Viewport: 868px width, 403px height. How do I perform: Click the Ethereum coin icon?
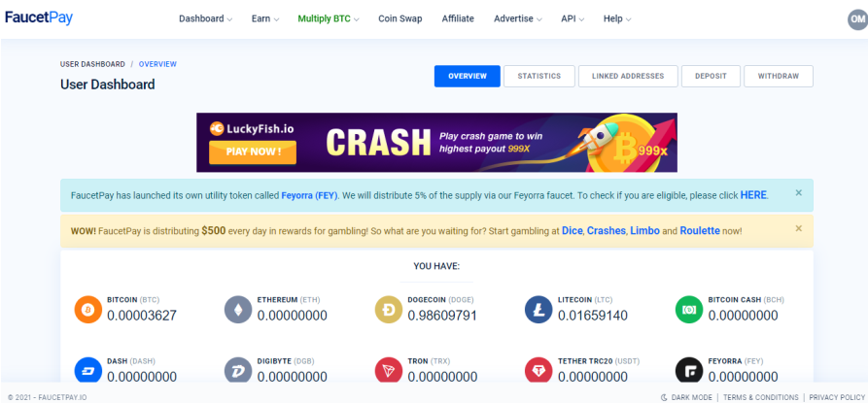click(x=238, y=310)
